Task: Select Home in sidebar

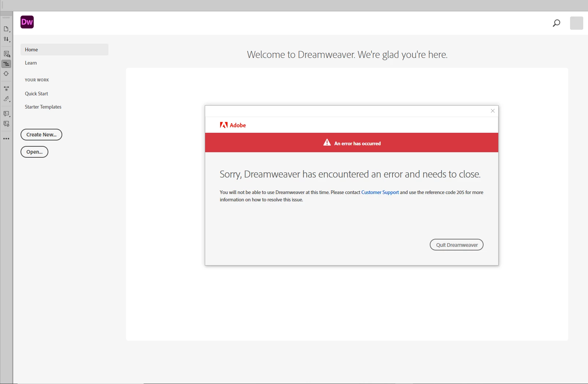Action: coord(64,50)
